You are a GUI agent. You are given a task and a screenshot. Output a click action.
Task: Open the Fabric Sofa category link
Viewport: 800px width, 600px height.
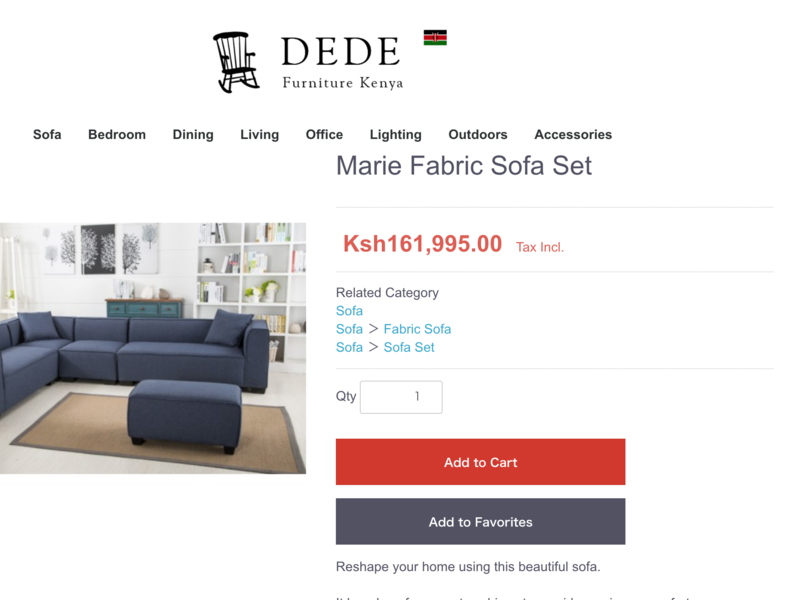tap(417, 329)
